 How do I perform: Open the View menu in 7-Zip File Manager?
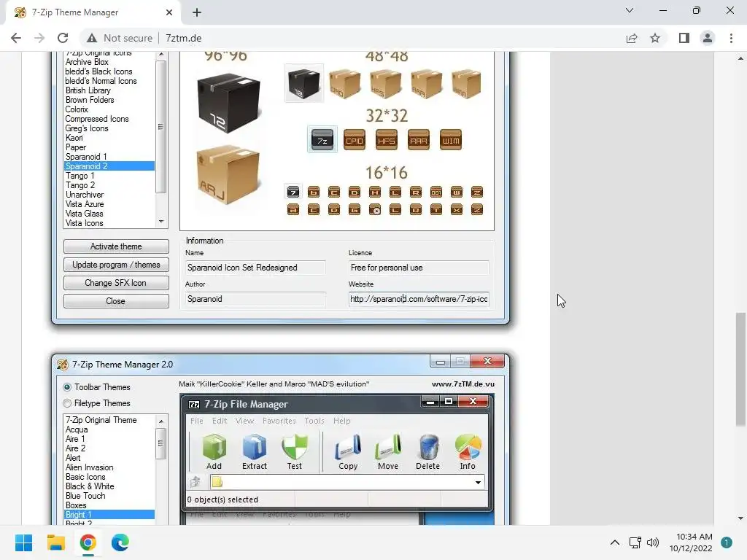[x=245, y=421]
